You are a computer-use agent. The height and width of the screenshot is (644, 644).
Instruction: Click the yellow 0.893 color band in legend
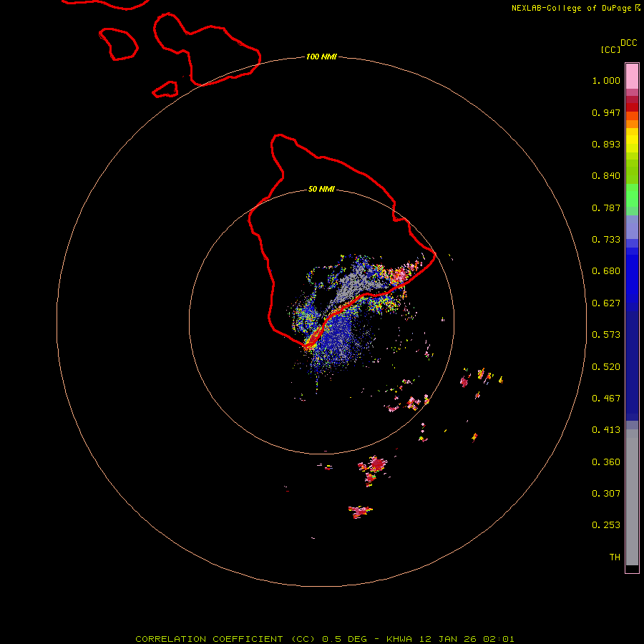tap(632, 144)
